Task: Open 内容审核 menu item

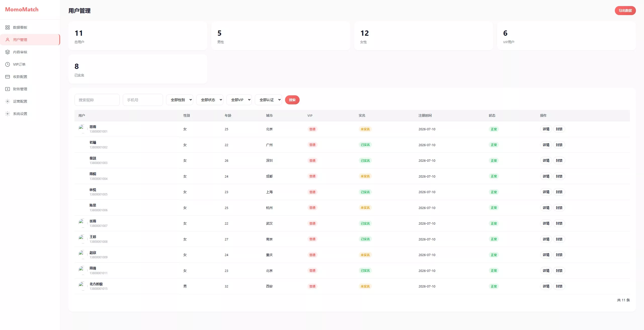Action: pyautogui.click(x=30, y=52)
